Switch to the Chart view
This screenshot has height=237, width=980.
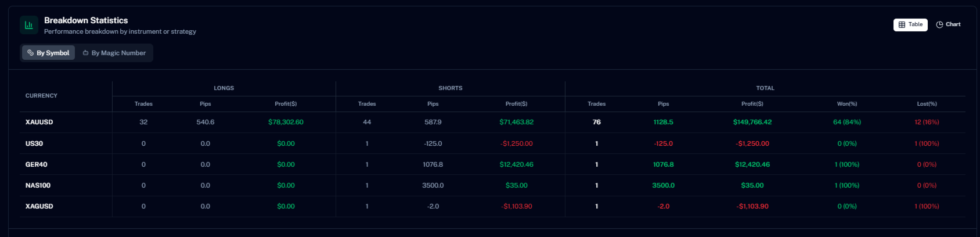[948, 24]
